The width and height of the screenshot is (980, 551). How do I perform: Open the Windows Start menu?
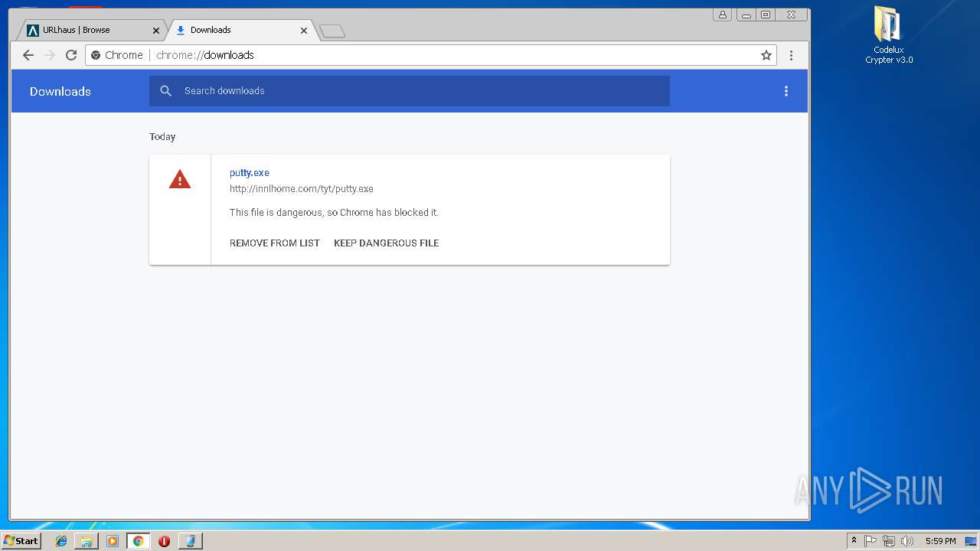pos(21,541)
